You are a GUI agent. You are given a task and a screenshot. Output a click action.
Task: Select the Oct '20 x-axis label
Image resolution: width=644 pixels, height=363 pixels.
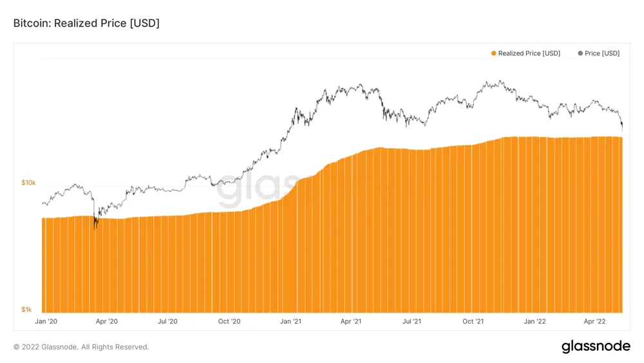point(229,321)
